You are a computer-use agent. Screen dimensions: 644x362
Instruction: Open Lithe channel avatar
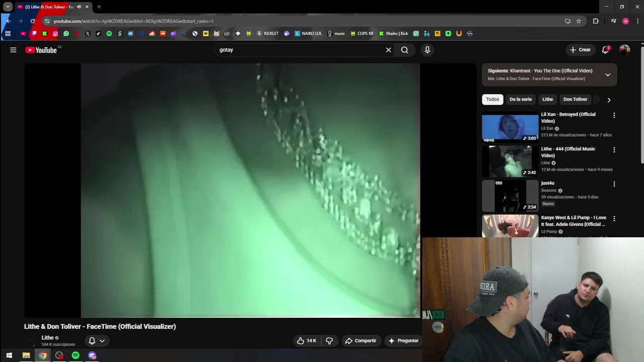pyautogui.click(x=32, y=341)
